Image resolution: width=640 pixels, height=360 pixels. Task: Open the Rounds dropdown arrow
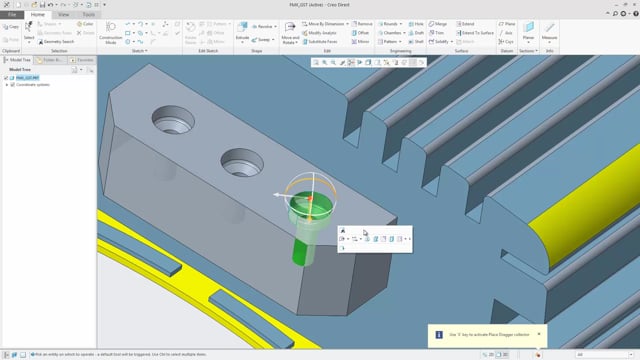(x=401, y=24)
